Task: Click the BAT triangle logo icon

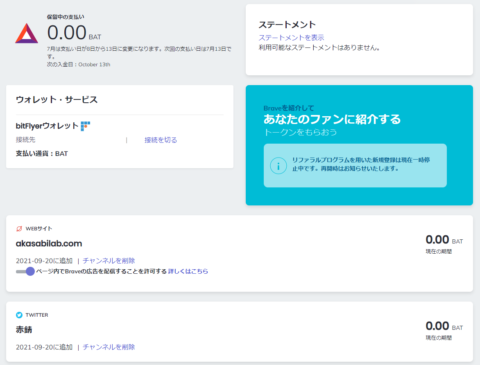Action: point(27,34)
